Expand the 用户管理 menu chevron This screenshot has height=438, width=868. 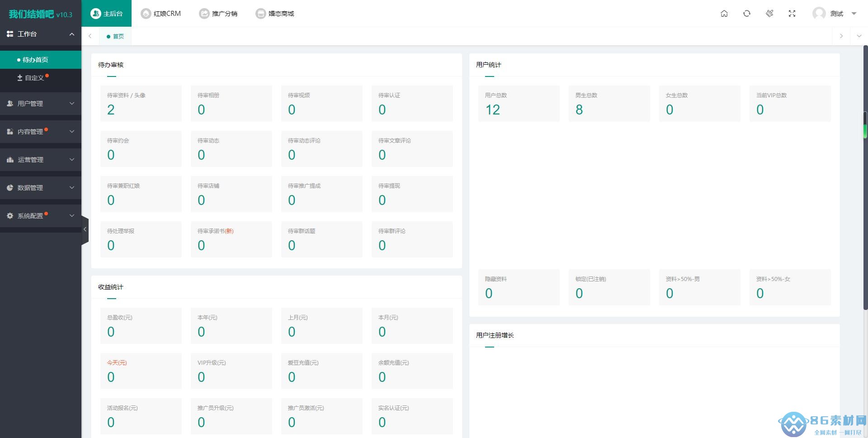click(72, 104)
